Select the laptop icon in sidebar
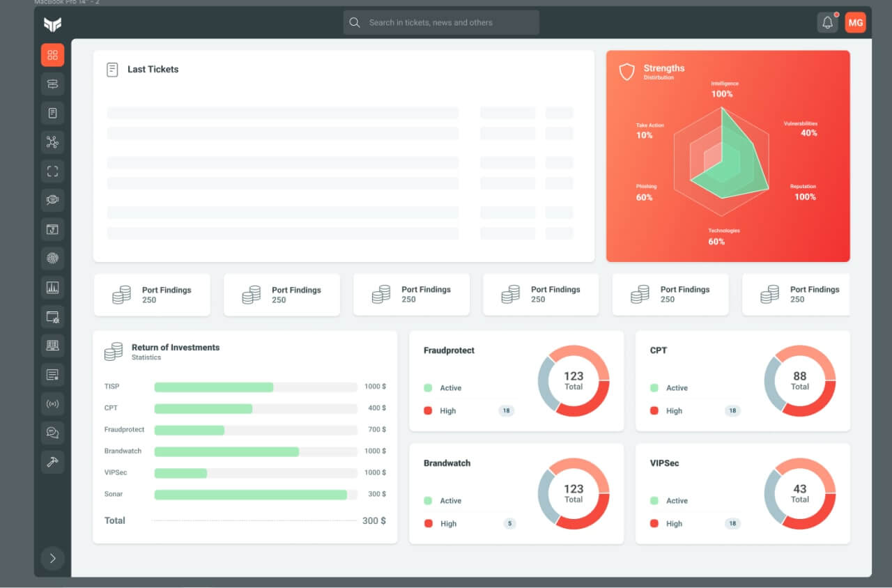The height and width of the screenshot is (588, 892). (x=52, y=345)
